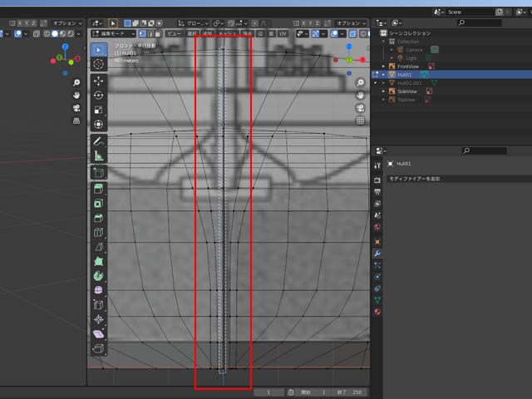The image size is (532, 399).
Task: Select the Knife tool
Action: [99, 247]
